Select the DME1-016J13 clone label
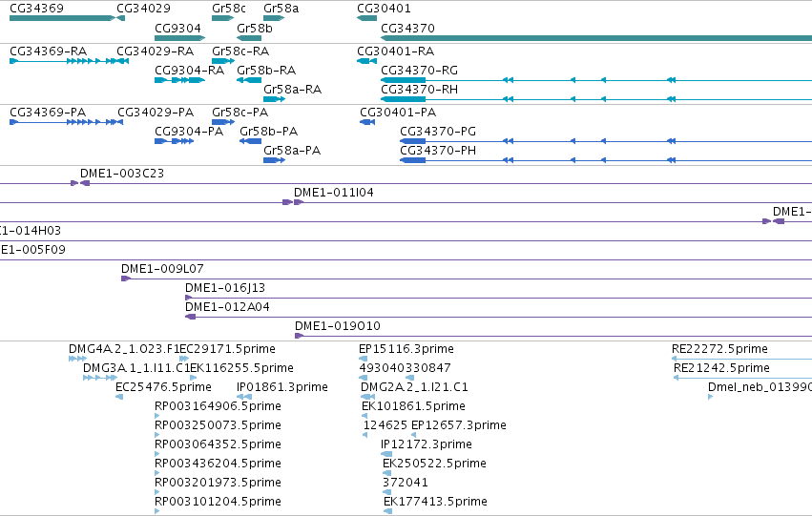This screenshot has height=516, width=812. [225, 288]
